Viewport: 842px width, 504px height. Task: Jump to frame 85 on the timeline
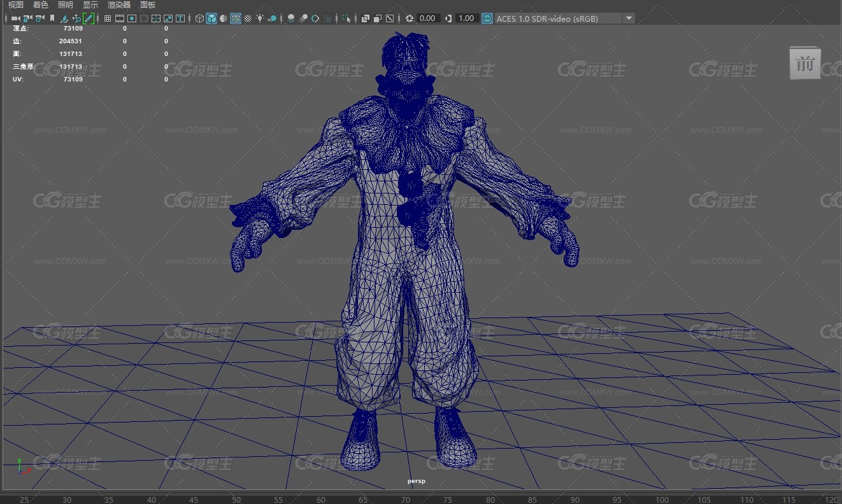(x=533, y=500)
